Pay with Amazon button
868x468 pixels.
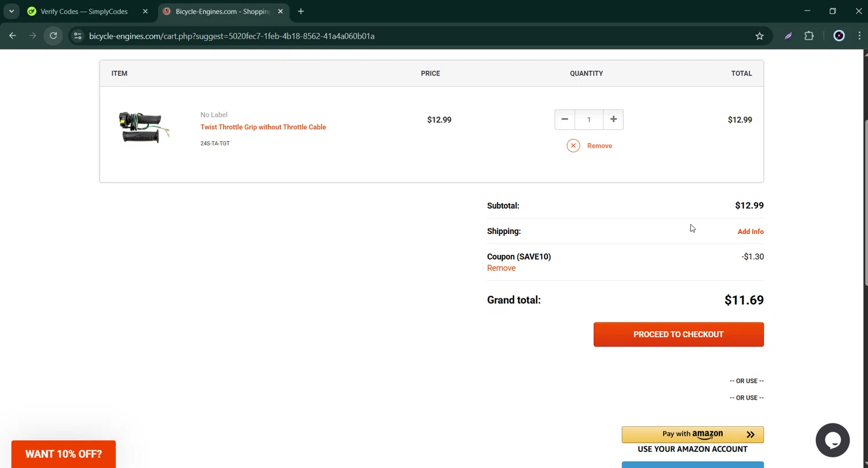[693, 434]
